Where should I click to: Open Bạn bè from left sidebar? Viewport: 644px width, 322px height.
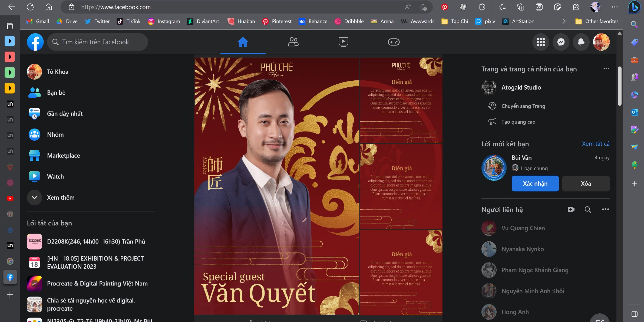(91, 93)
